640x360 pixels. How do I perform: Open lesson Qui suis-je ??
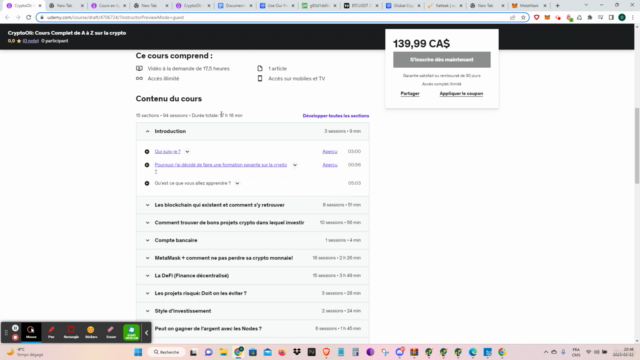pyautogui.click(x=167, y=151)
